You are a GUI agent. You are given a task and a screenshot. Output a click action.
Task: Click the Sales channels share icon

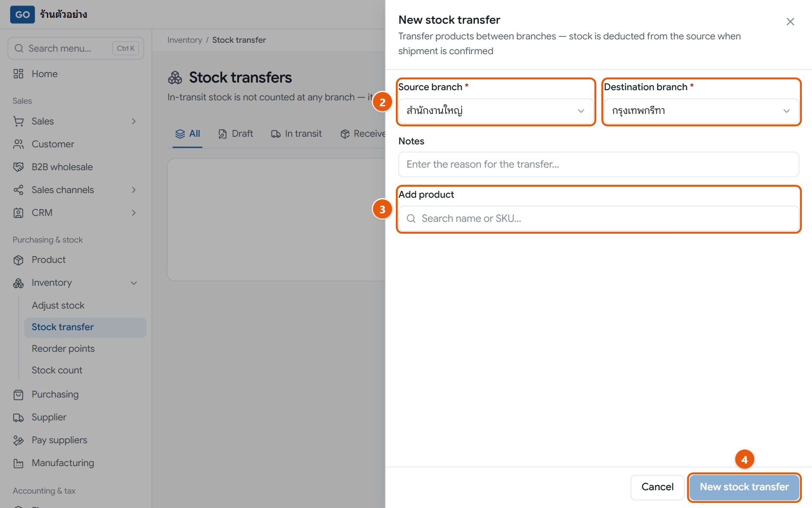(18, 190)
